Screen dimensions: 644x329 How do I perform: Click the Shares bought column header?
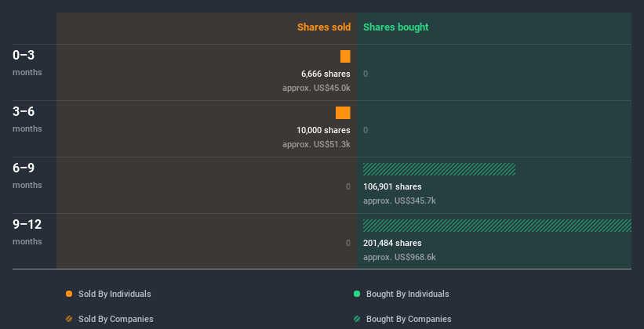[396, 27]
